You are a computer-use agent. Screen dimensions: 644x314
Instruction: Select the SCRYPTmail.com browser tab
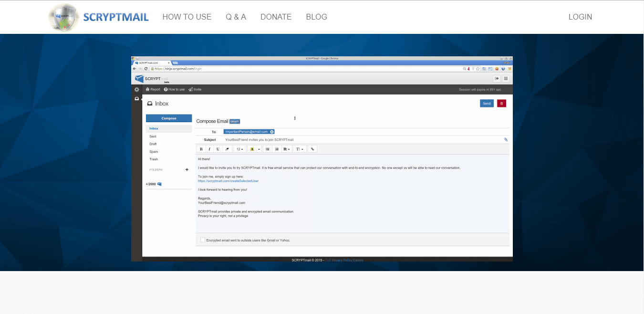[x=152, y=63]
